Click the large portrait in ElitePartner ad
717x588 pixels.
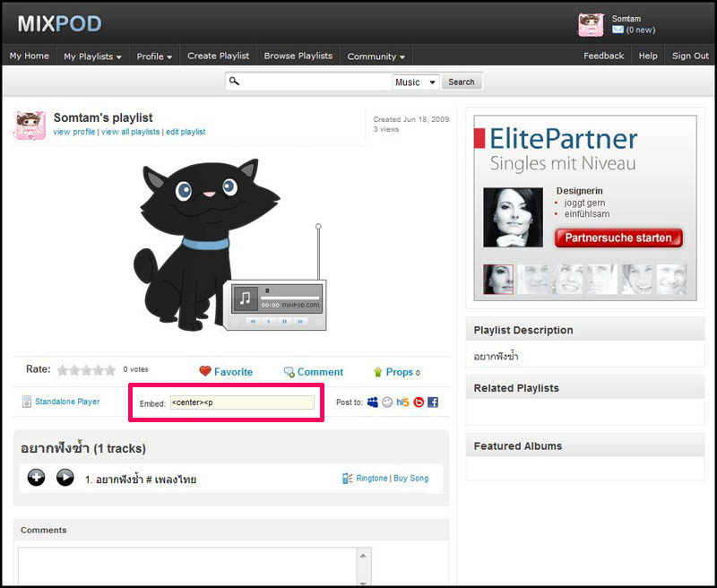tap(513, 217)
